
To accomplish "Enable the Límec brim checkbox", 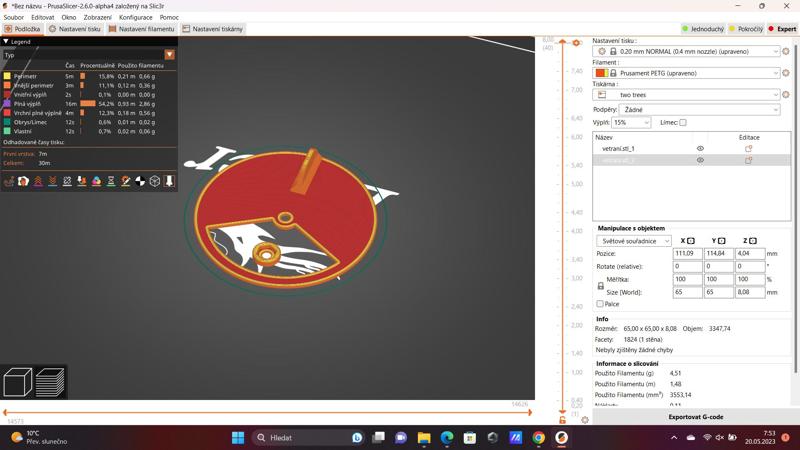I will point(683,122).
